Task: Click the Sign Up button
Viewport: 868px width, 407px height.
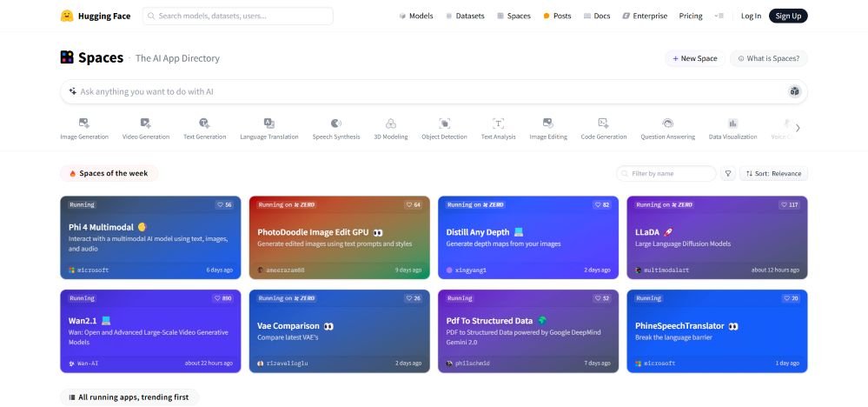Action: (x=788, y=16)
